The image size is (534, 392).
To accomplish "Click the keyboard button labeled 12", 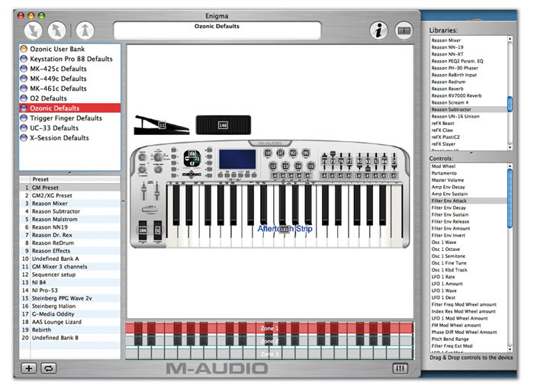I will (x=273, y=165).
